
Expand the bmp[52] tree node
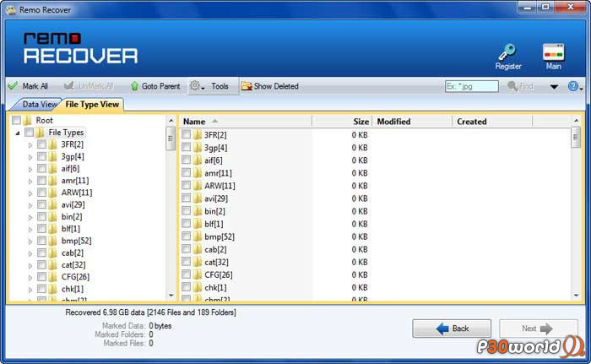coord(30,242)
